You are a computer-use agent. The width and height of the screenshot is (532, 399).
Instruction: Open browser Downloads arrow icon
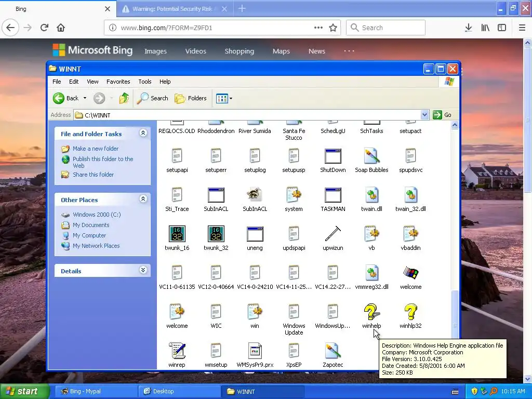click(x=468, y=28)
